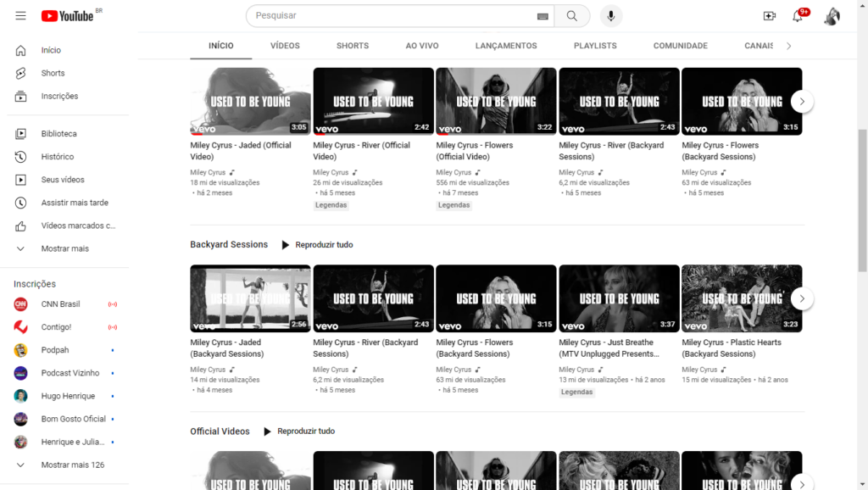Go to YouTube home via logo
The width and height of the screenshot is (868, 490).
click(x=68, y=16)
